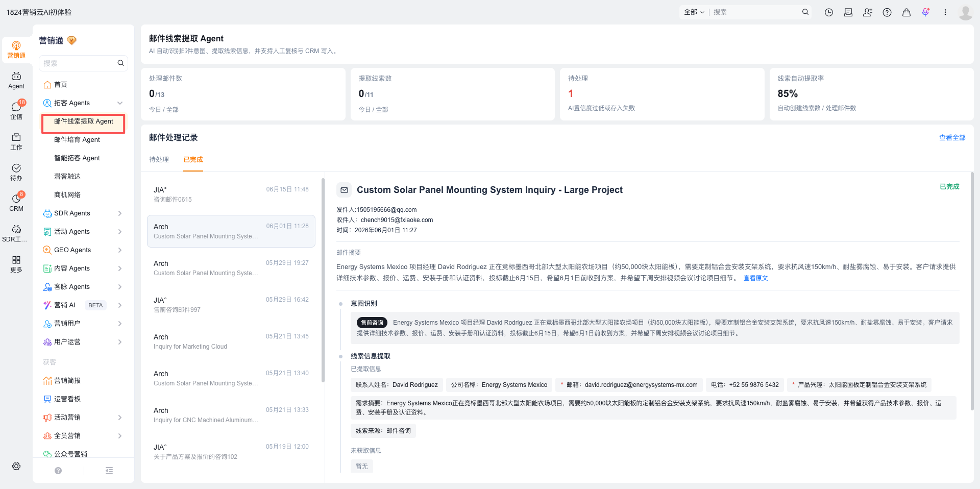Select the 已完成 tab

tap(193, 160)
